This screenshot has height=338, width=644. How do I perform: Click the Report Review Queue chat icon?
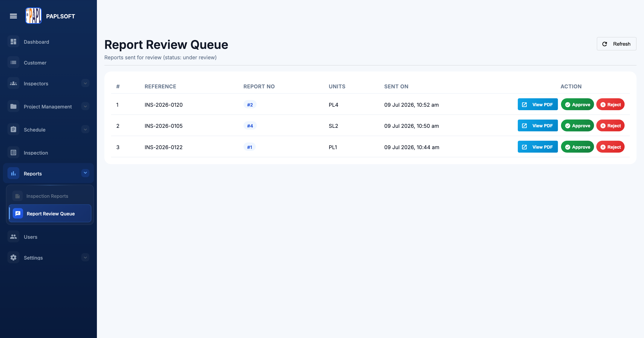coord(18,214)
